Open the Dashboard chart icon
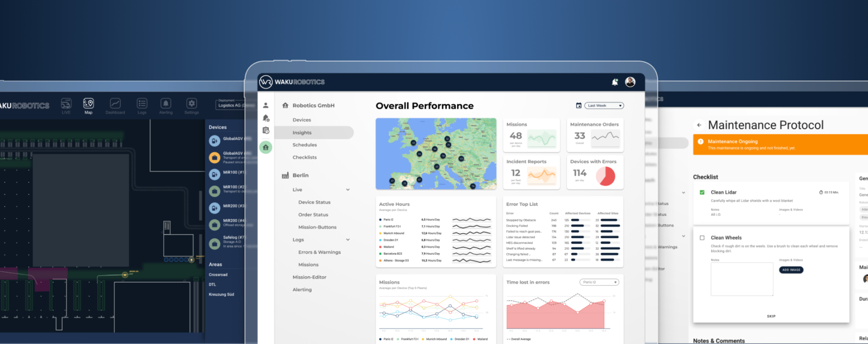Viewport: 868px width, 344px height. (x=115, y=104)
